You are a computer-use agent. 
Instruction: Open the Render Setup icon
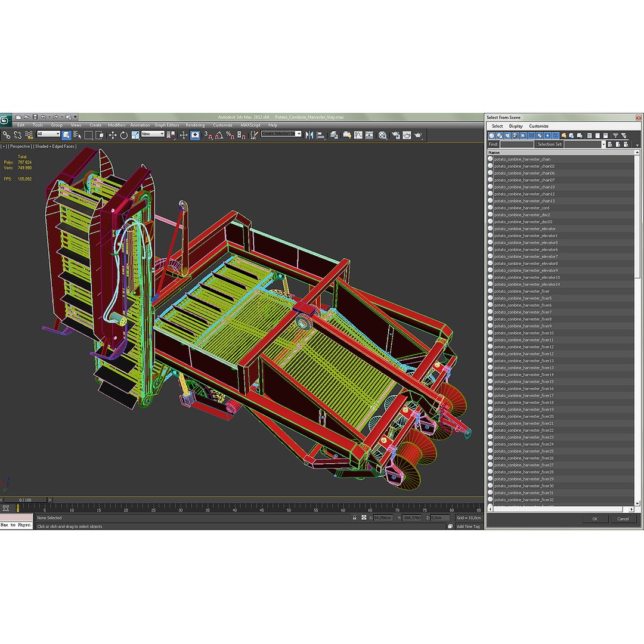tap(395, 135)
